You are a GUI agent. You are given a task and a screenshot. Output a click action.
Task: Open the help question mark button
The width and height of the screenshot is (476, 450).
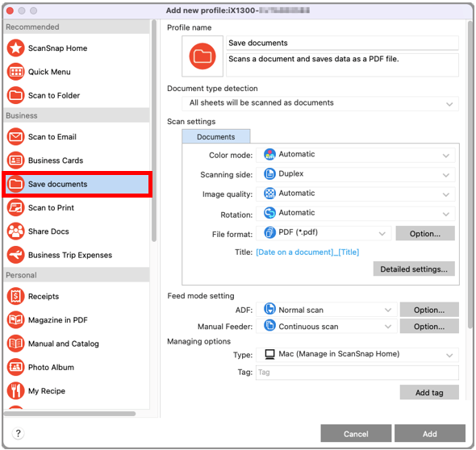(x=19, y=433)
